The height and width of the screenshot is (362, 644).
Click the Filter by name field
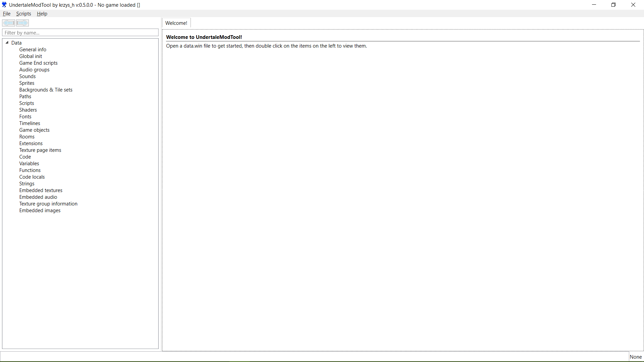click(x=80, y=33)
